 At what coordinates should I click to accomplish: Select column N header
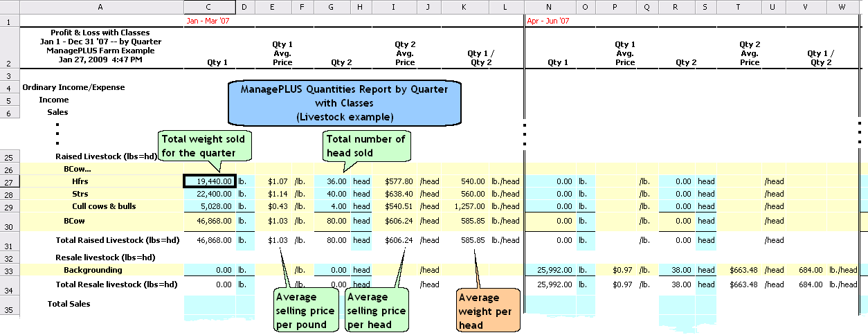pos(550,6)
